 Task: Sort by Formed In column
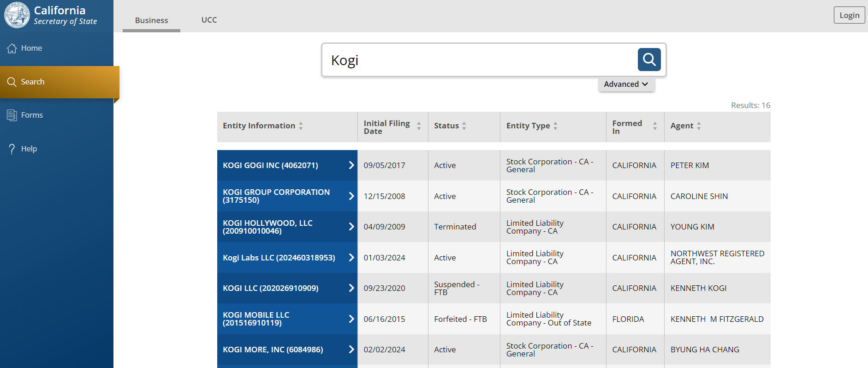click(654, 126)
